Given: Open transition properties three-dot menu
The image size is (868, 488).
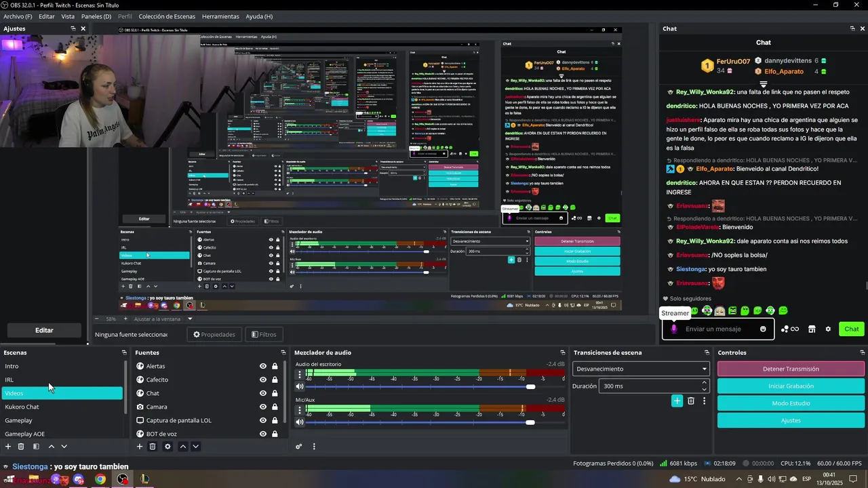Looking at the screenshot, I should (704, 401).
